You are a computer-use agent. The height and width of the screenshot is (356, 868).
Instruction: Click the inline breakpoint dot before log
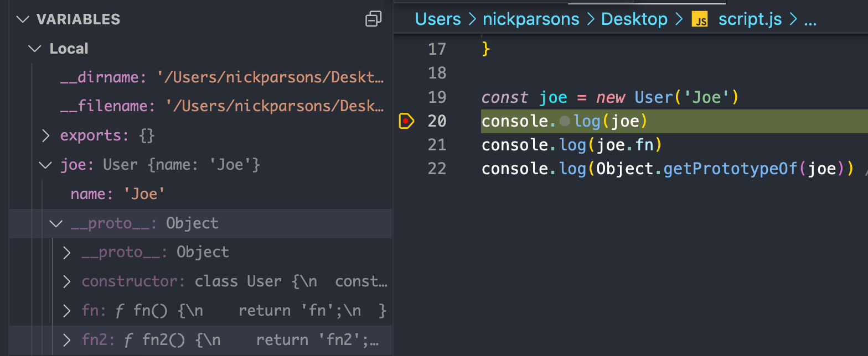(x=565, y=121)
